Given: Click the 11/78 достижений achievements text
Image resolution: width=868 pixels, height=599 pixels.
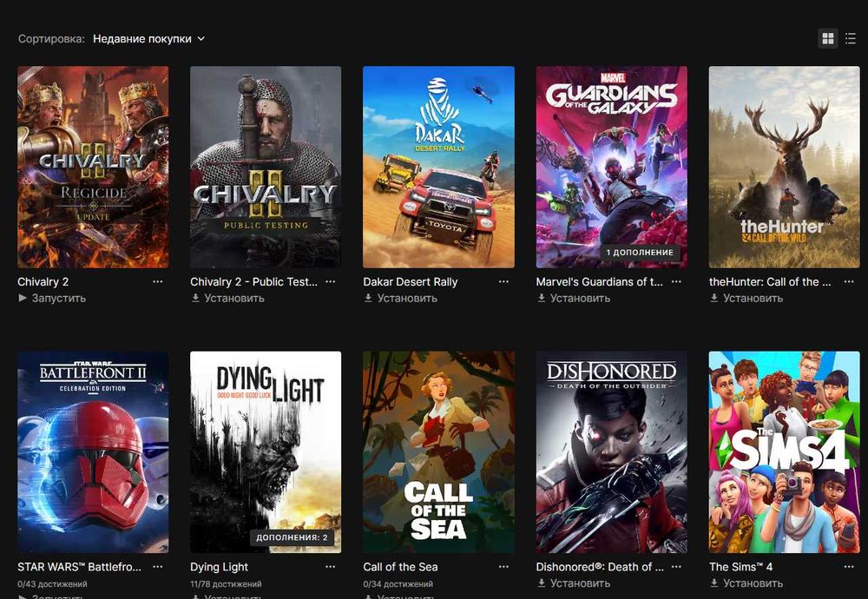Looking at the screenshot, I should (226, 584).
